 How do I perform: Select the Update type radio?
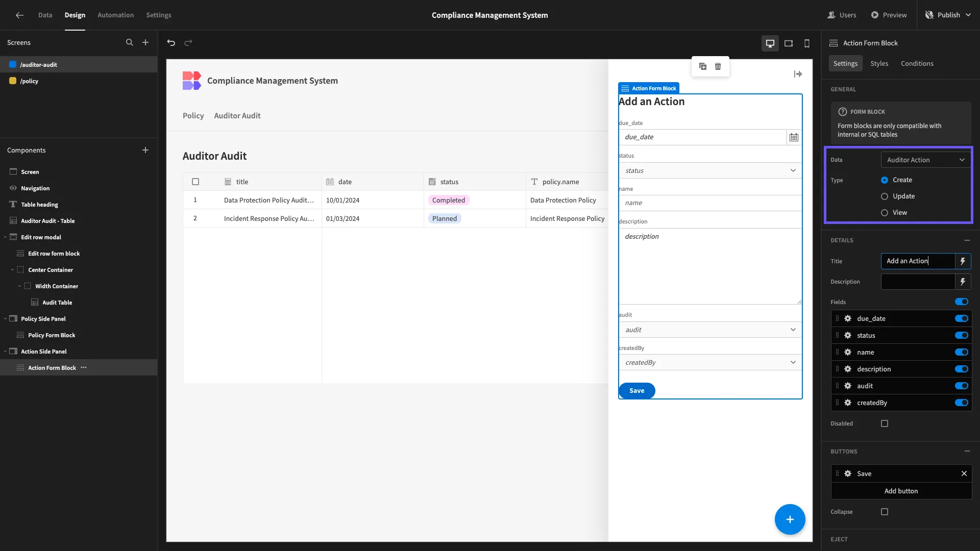(x=885, y=196)
